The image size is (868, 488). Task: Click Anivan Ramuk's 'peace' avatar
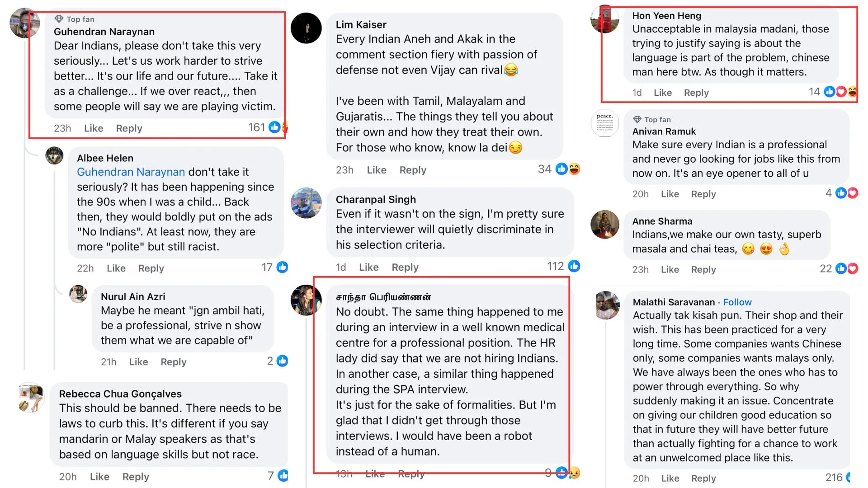pyautogui.click(x=604, y=123)
